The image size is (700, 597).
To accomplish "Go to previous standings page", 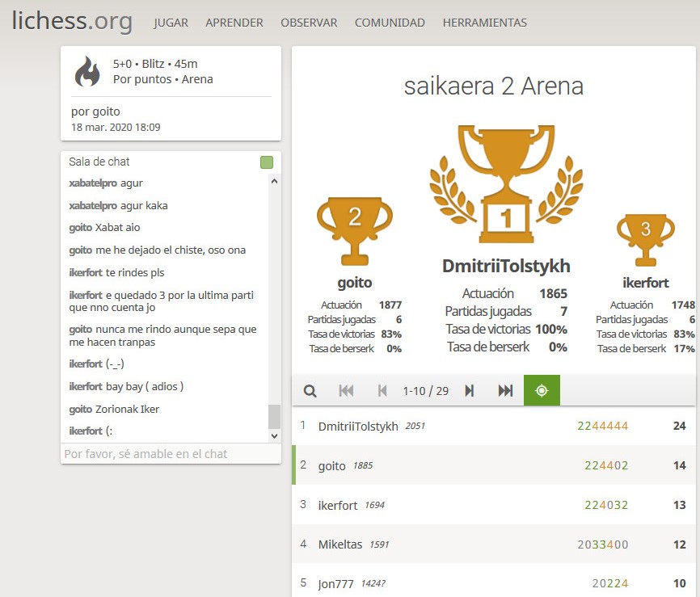I will point(382,391).
